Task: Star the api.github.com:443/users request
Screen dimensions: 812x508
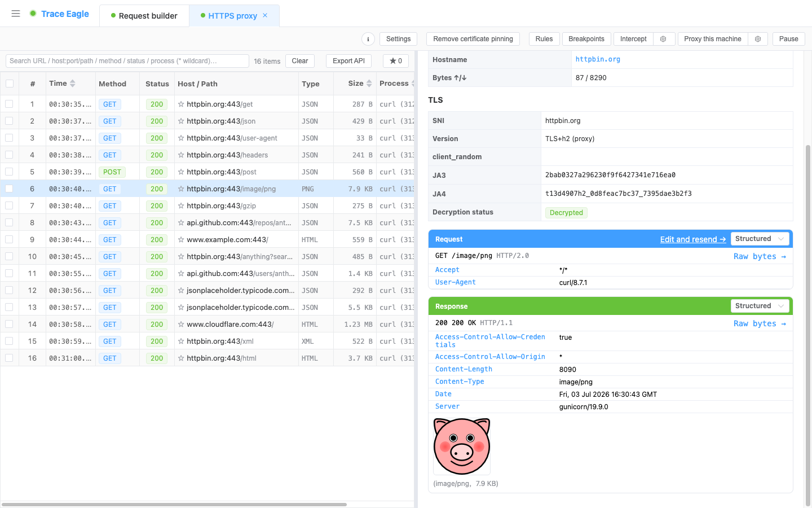Action: [x=181, y=273]
